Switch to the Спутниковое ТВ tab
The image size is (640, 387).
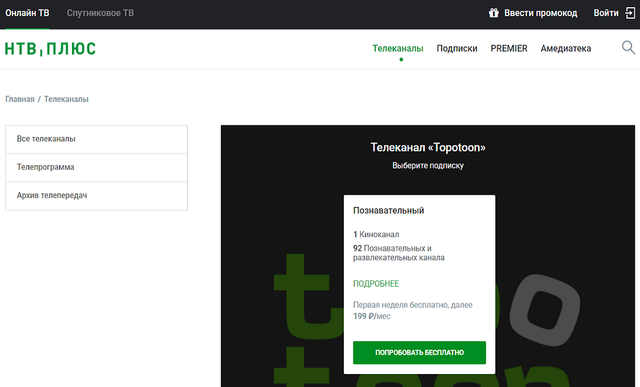[x=100, y=13]
